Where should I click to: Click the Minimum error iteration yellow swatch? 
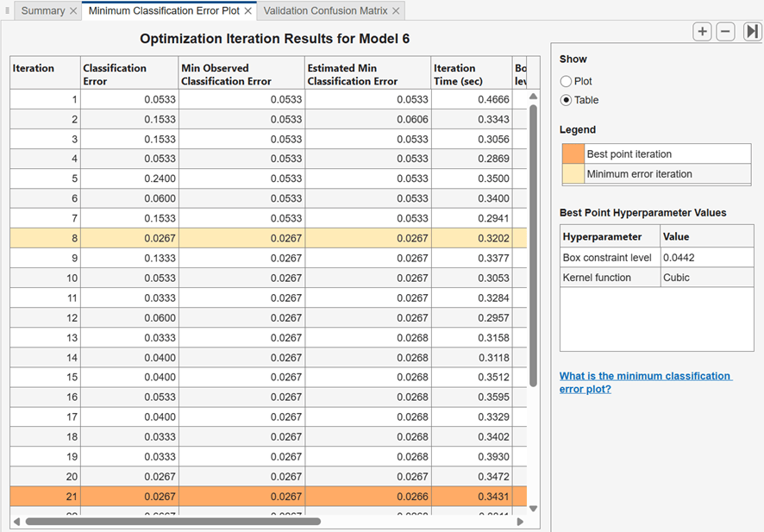coord(573,174)
